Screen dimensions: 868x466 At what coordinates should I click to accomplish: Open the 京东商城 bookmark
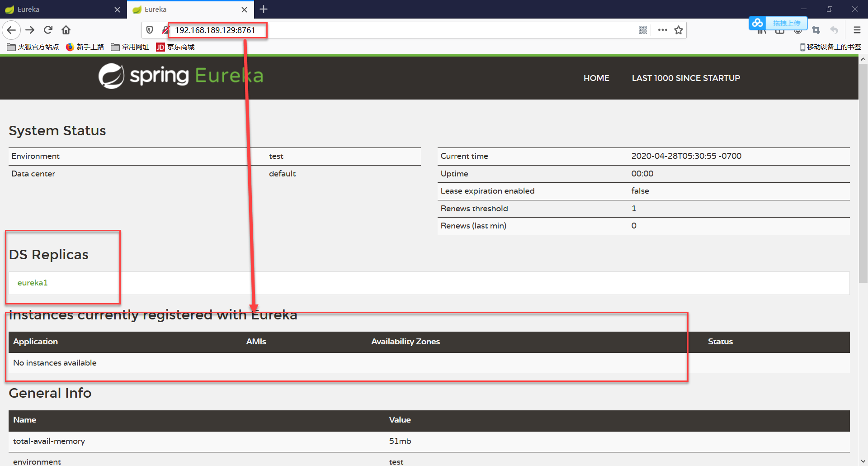175,47
